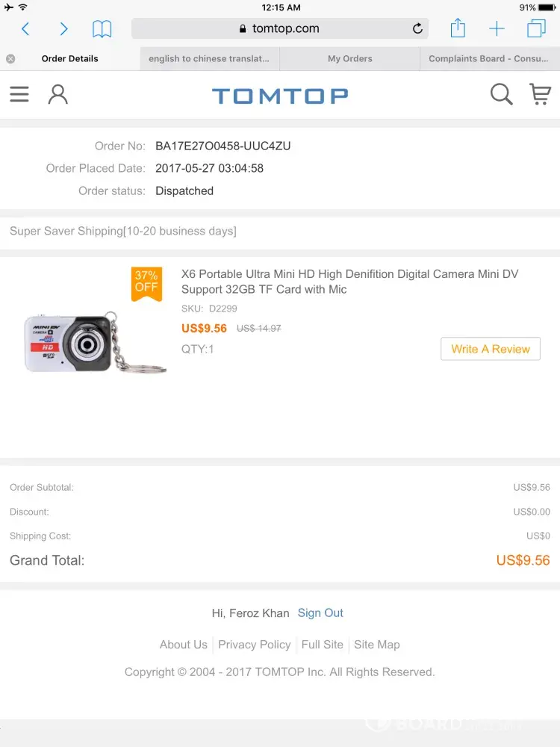560x747 pixels.
Task: Open the Safari share sheet
Action: click(x=458, y=29)
